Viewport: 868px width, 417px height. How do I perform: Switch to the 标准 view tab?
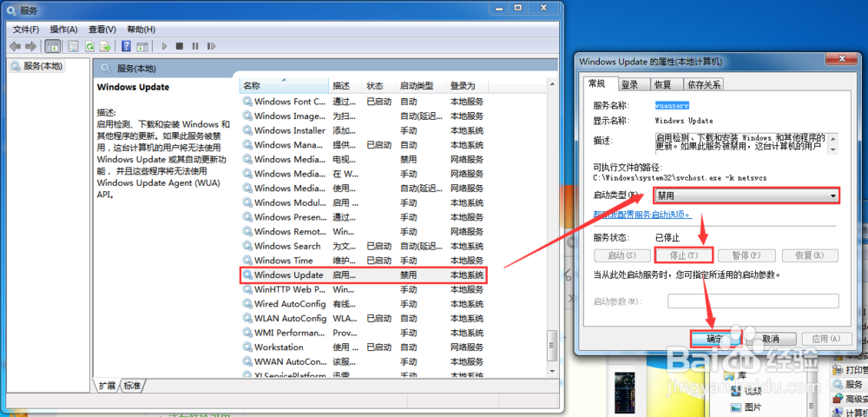[x=132, y=386]
